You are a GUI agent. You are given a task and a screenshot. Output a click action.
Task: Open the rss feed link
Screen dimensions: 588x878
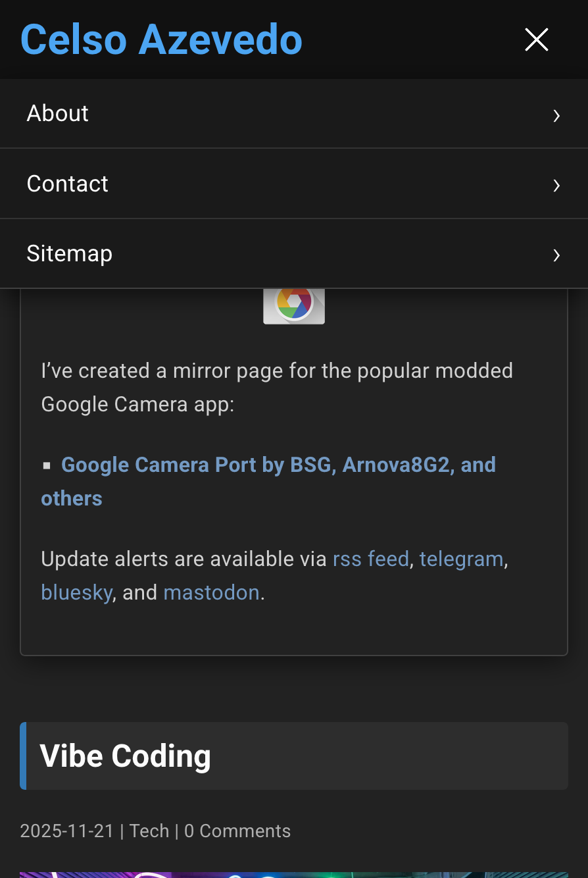click(x=371, y=559)
